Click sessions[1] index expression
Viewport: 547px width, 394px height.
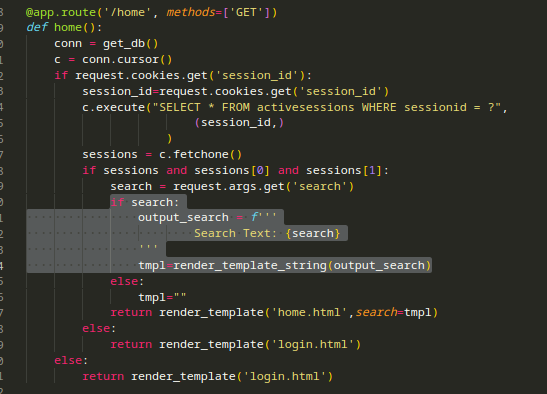pos(344,171)
